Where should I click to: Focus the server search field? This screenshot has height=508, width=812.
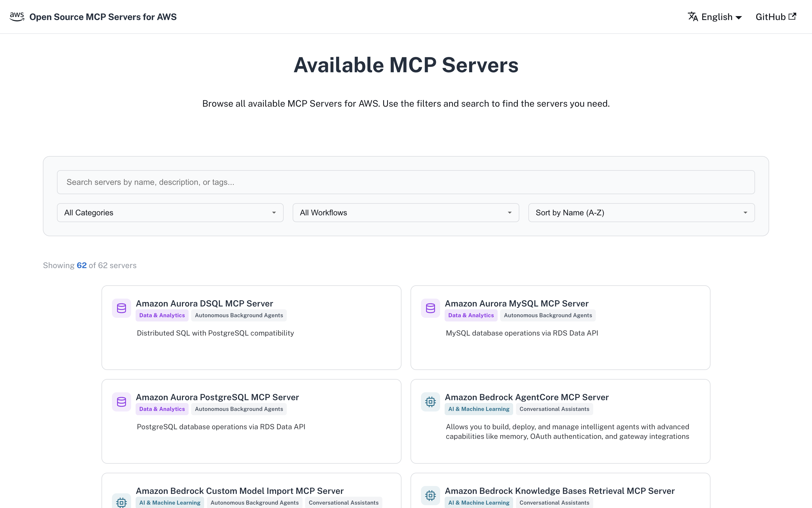(406, 182)
